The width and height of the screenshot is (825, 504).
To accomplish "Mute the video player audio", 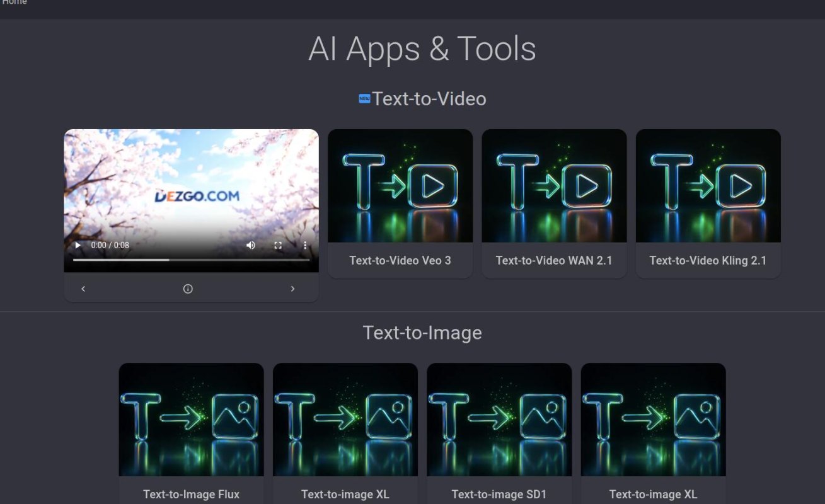I will click(251, 245).
